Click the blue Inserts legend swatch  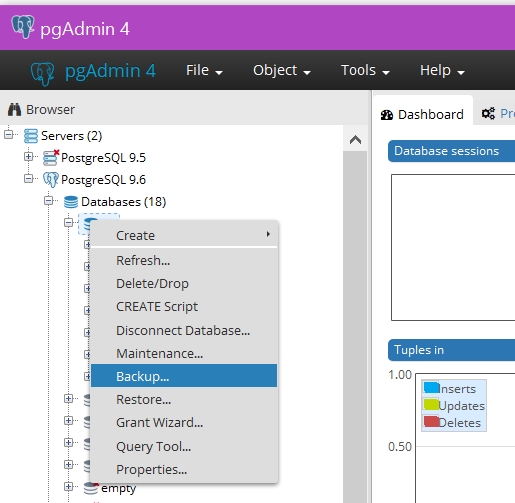(x=431, y=388)
